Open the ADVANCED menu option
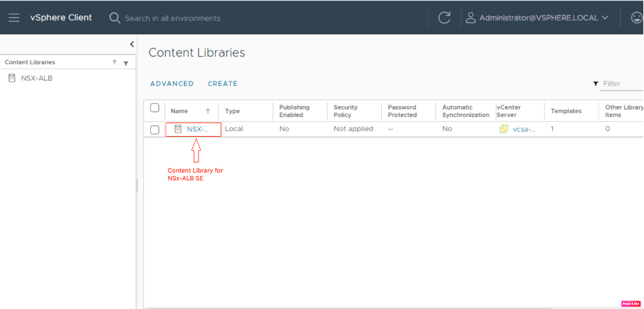Image resolution: width=644 pixels, height=309 pixels. (172, 84)
